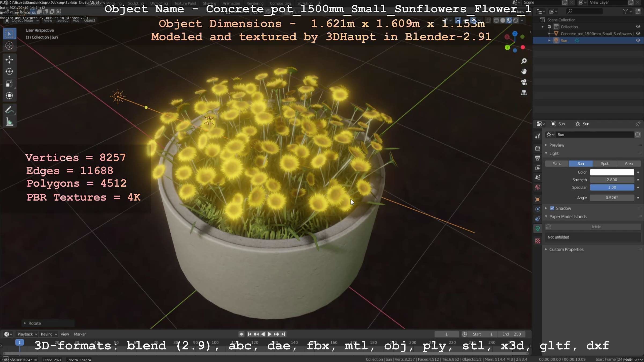
Task: Toggle pin icon in properties header
Action: 638,124
